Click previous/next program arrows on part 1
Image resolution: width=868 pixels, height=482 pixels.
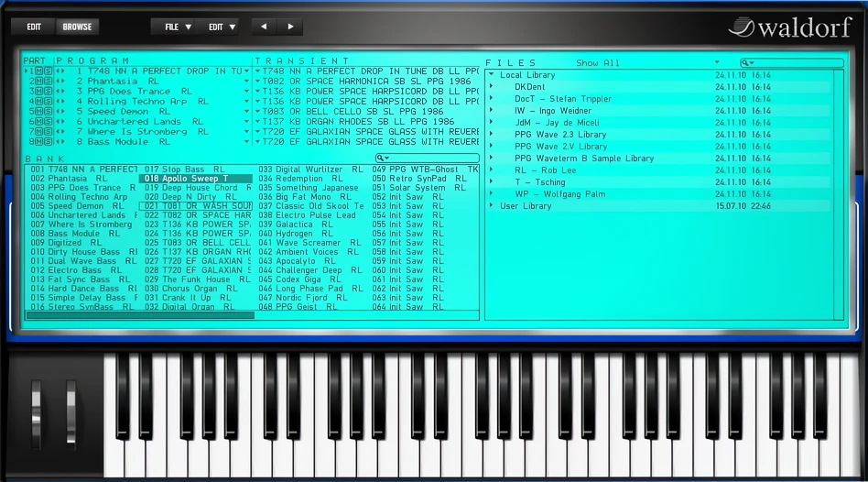pos(60,71)
